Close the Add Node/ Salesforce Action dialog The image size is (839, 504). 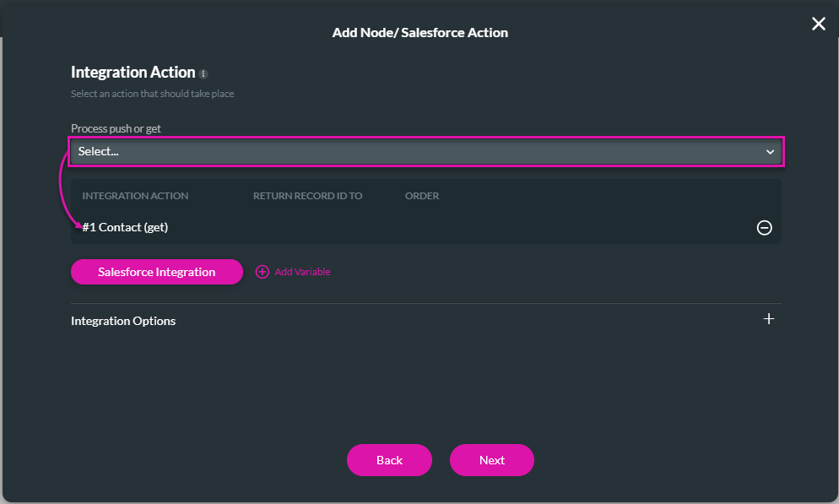pos(818,24)
